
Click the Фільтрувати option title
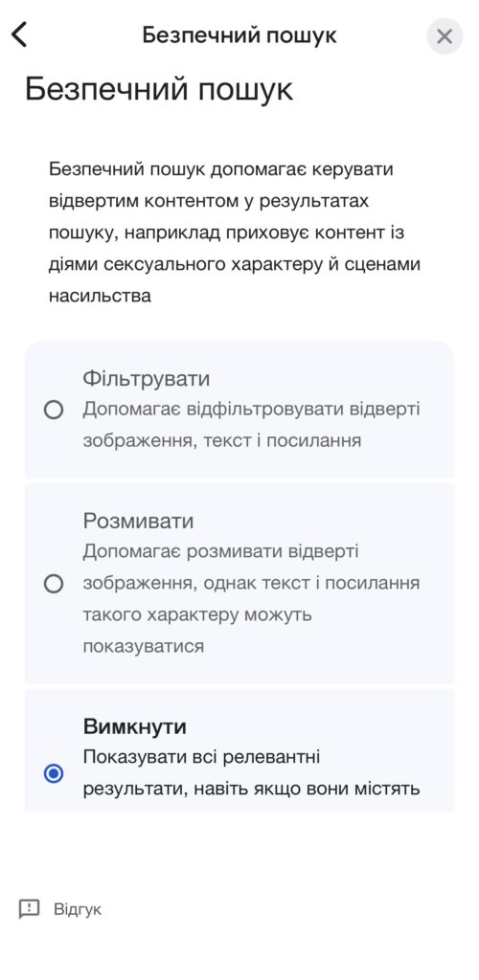pos(147,379)
